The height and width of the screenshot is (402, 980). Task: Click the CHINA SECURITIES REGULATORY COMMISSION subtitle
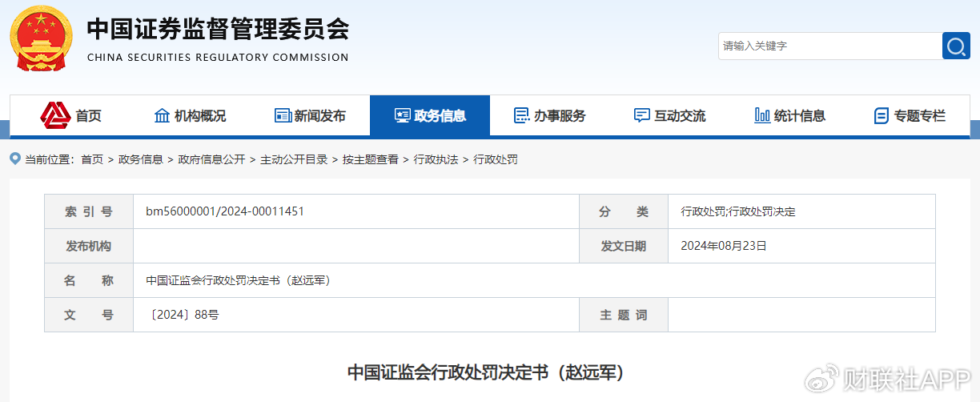218,58
